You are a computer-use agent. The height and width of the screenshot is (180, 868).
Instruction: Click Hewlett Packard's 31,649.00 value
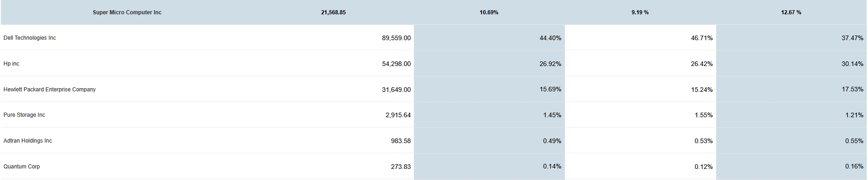396,90
